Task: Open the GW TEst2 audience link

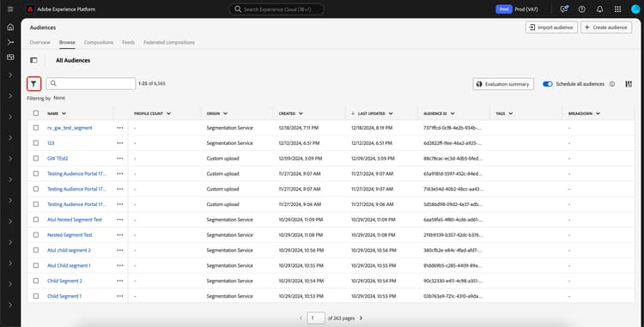Action: 58,158
